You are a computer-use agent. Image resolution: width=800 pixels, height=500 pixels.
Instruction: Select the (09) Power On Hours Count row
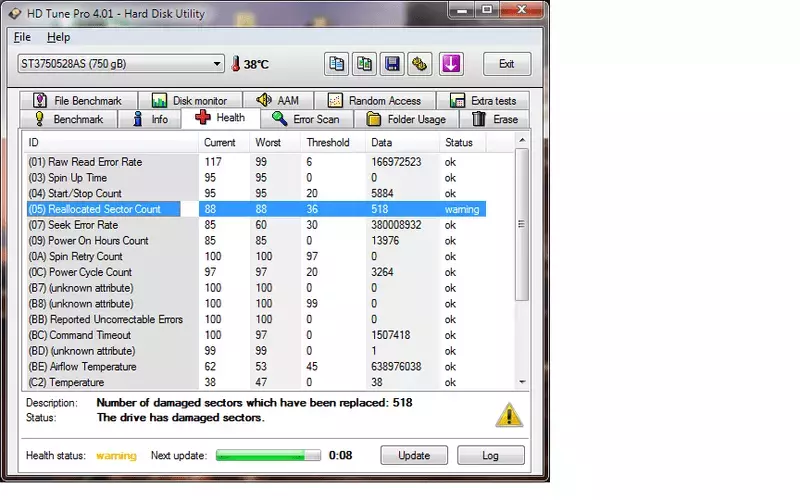click(x=255, y=240)
